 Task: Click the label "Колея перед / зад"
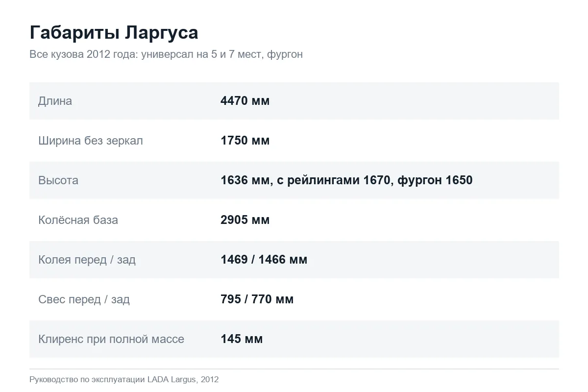[x=87, y=260]
